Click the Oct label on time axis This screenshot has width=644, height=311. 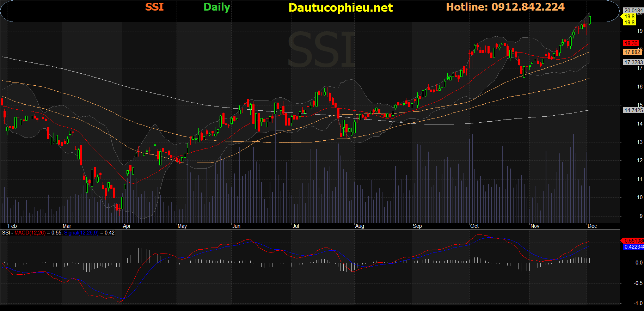474,226
